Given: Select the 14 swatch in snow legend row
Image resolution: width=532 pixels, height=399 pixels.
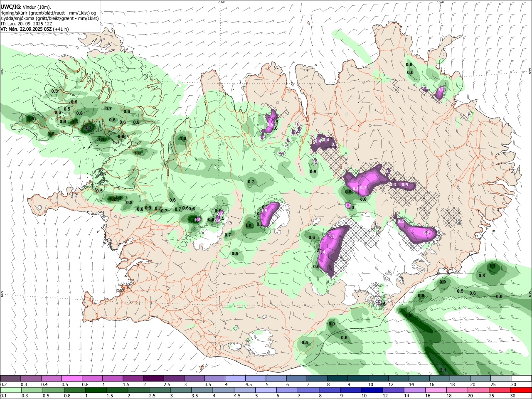Looking at the screenshot, I should pos(419,379).
